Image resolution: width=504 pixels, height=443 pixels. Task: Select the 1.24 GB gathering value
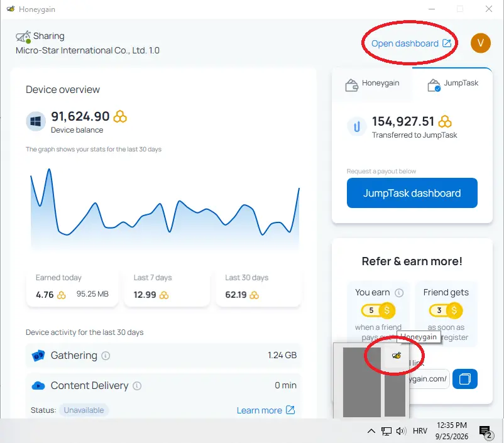pos(282,355)
